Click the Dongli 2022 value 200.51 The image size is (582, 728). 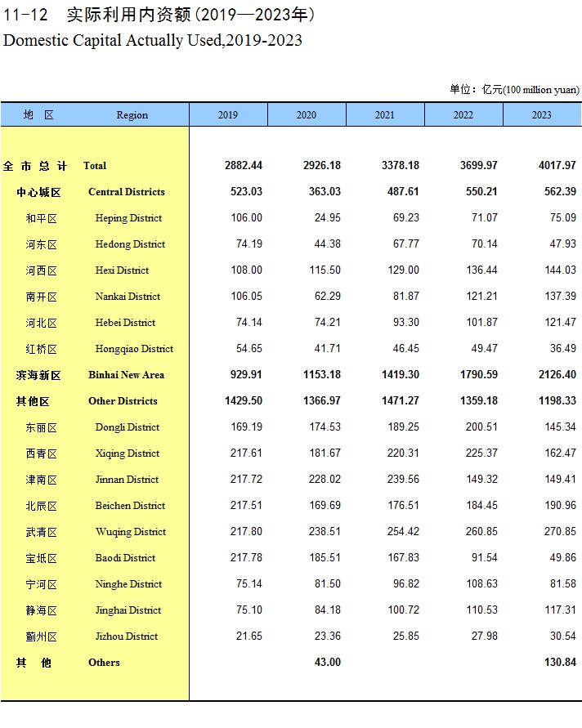tap(481, 427)
